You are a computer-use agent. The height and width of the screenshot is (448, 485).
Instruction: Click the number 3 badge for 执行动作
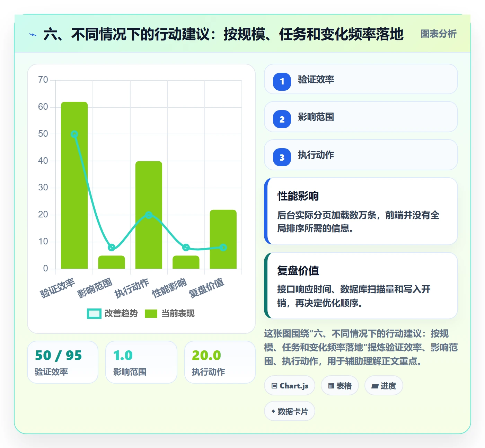(x=282, y=157)
